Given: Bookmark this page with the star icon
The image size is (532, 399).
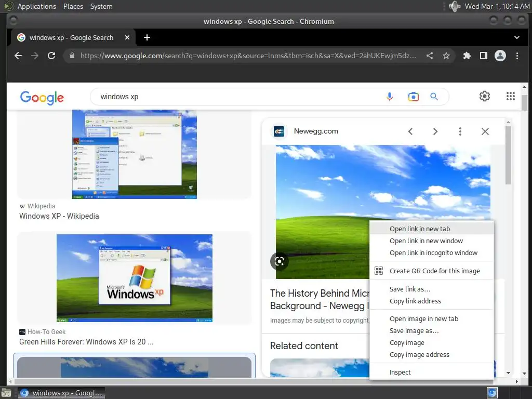Looking at the screenshot, I should (446, 56).
